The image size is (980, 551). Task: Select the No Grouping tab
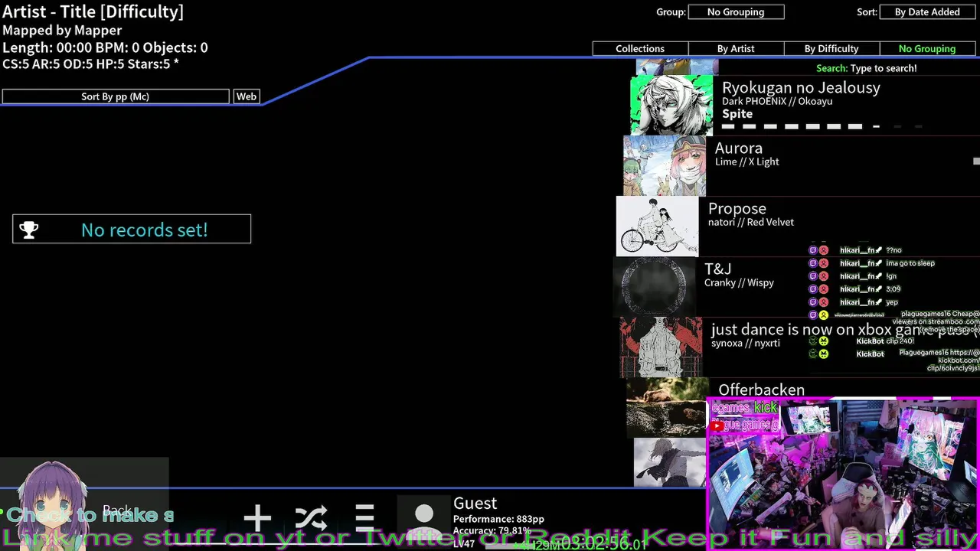927,48
